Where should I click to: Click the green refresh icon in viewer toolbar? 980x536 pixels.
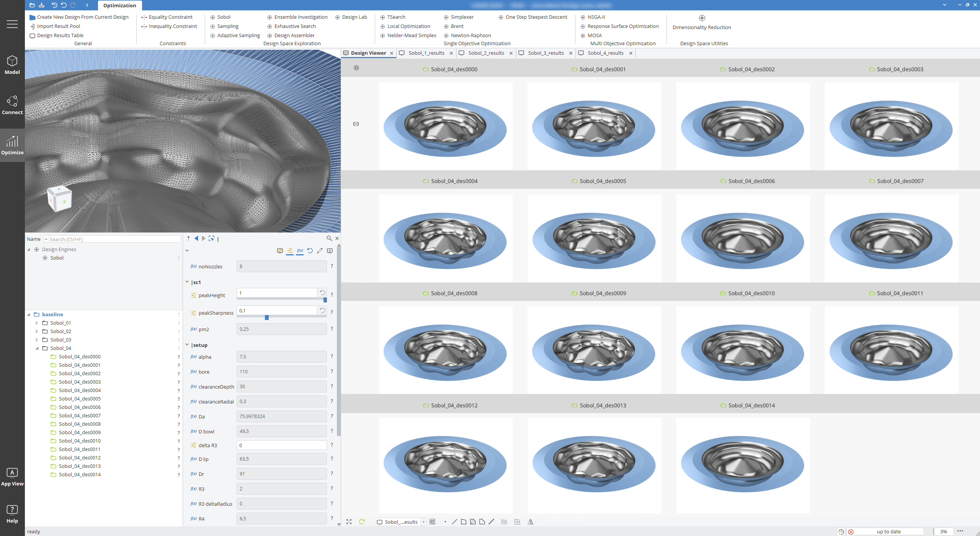point(362,521)
